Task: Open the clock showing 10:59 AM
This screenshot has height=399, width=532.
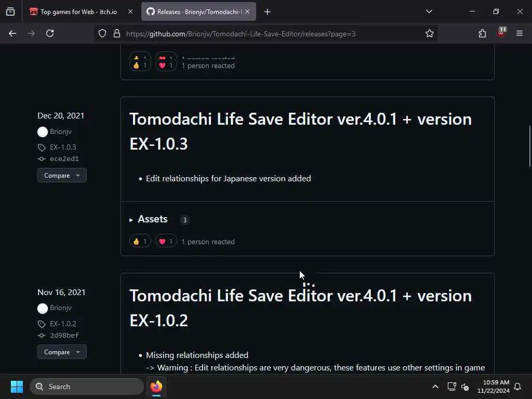Action: (x=494, y=387)
